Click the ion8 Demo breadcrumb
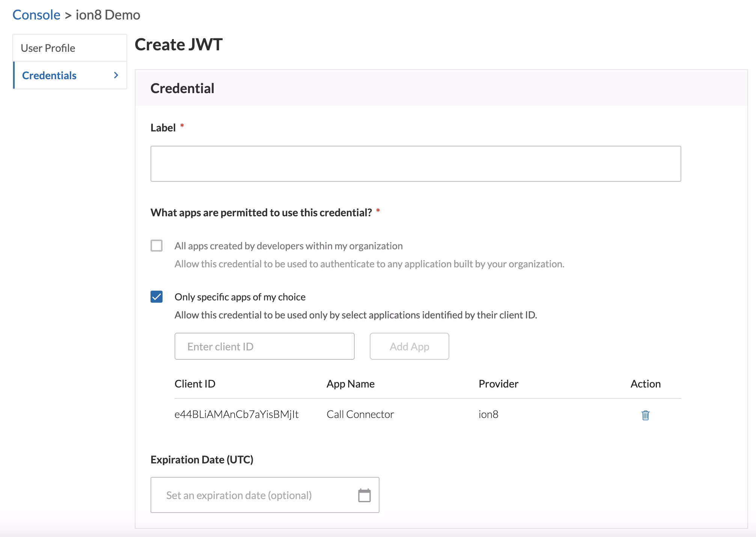756x537 pixels. 107,15
